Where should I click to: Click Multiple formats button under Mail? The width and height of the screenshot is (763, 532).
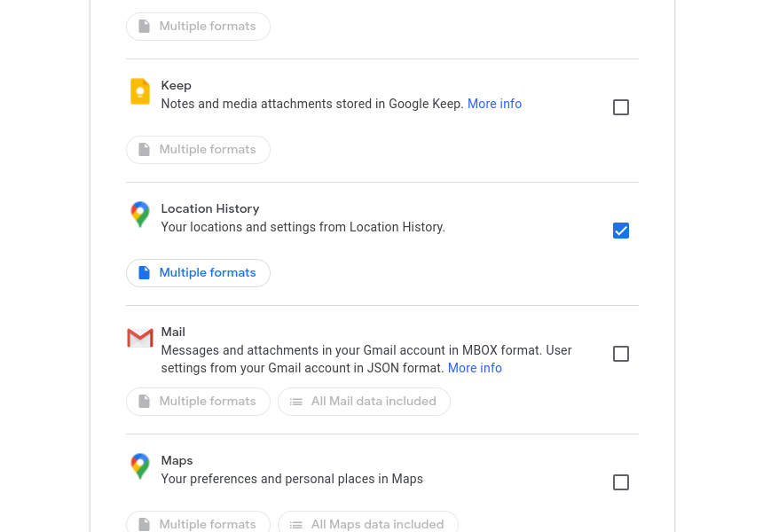pyautogui.click(x=198, y=402)
